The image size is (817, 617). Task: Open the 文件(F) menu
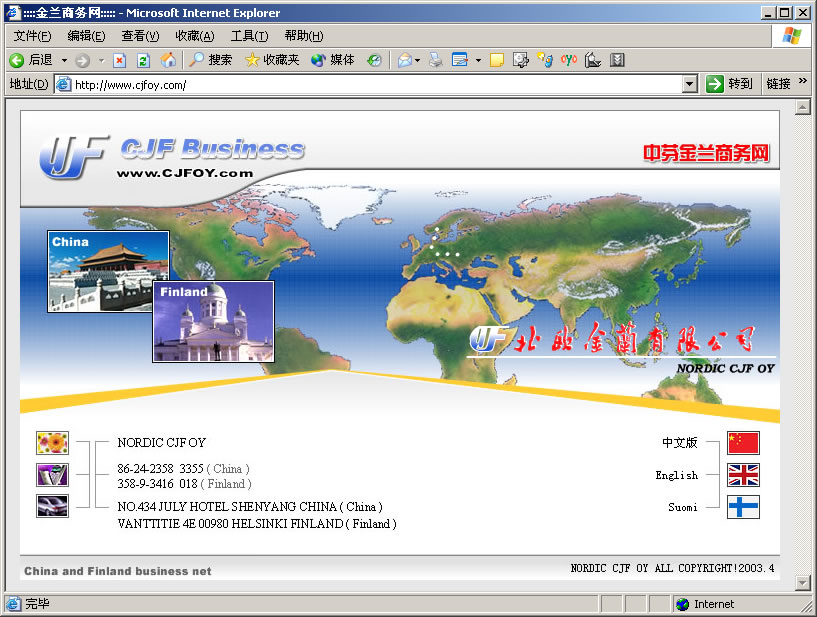click(x=32, y=36)
